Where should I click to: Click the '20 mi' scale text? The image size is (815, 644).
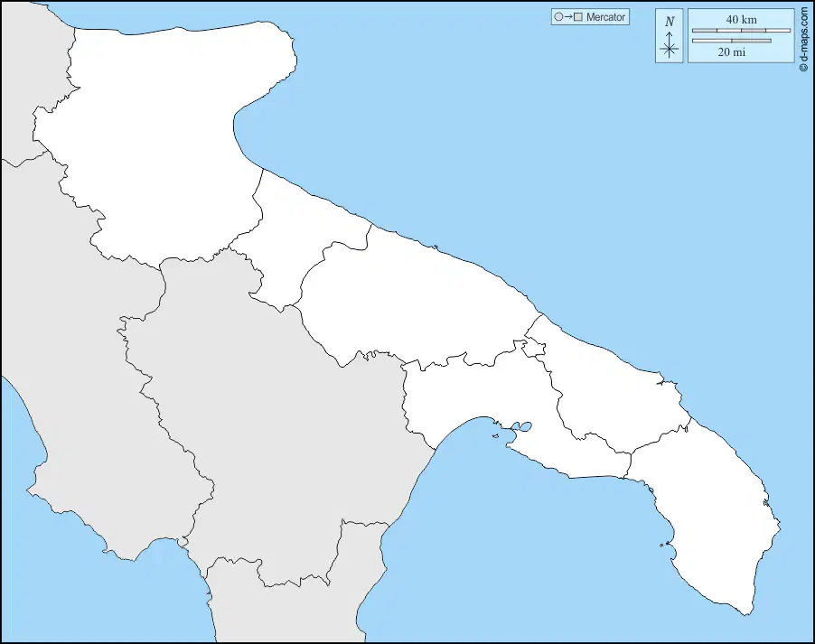click(731, 52)
